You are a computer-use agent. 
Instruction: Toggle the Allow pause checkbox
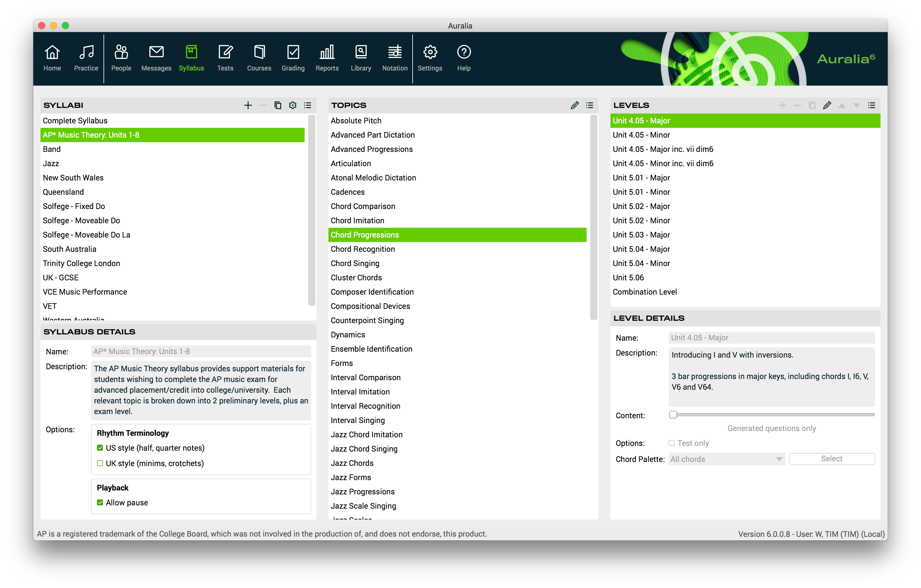click(100, 502)
